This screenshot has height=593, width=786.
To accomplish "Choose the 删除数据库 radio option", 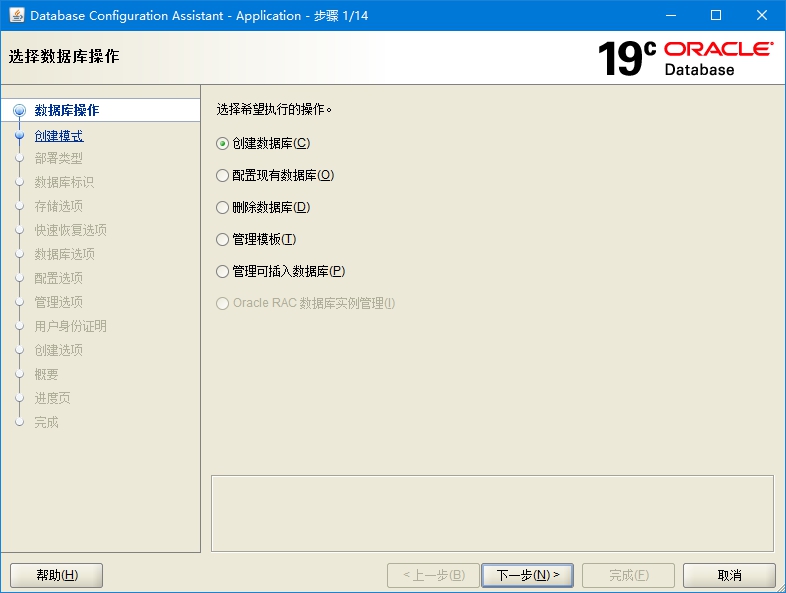I will click(223, 207).
